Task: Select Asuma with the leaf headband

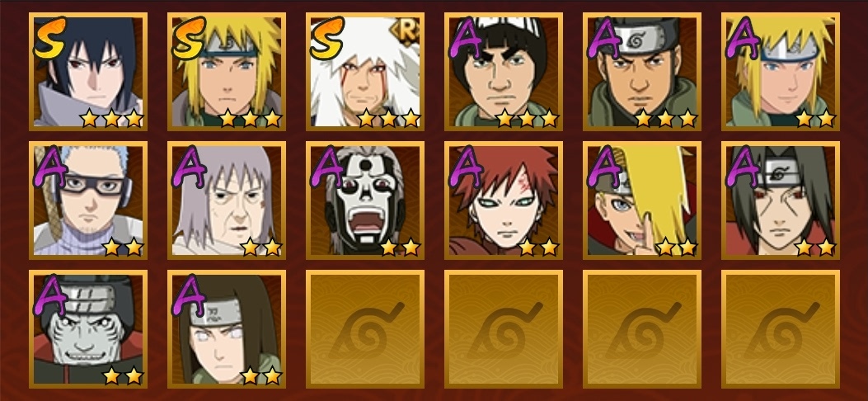Action: [x=641, y=72]
